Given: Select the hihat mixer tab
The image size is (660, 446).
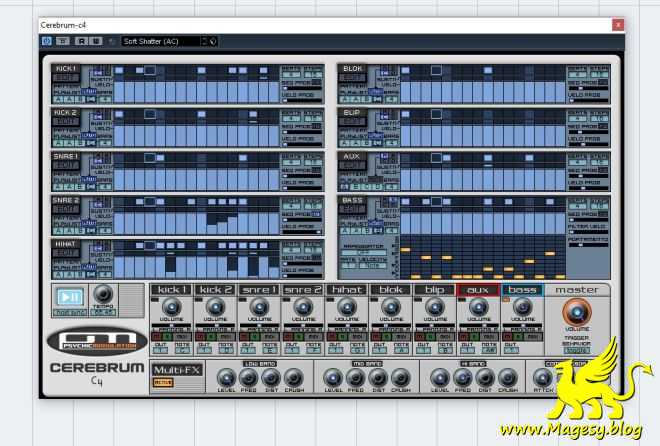Looking at the screenshot, I should [x=346, y=289].
